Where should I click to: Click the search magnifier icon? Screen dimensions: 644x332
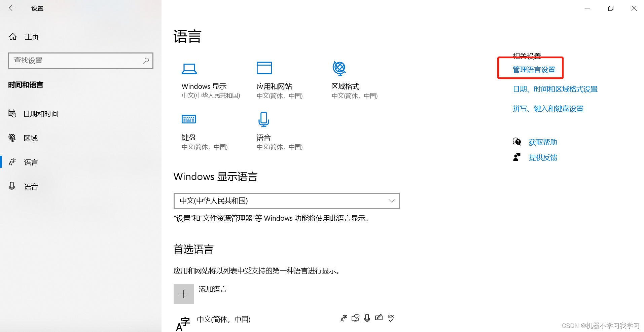(146, 61)
